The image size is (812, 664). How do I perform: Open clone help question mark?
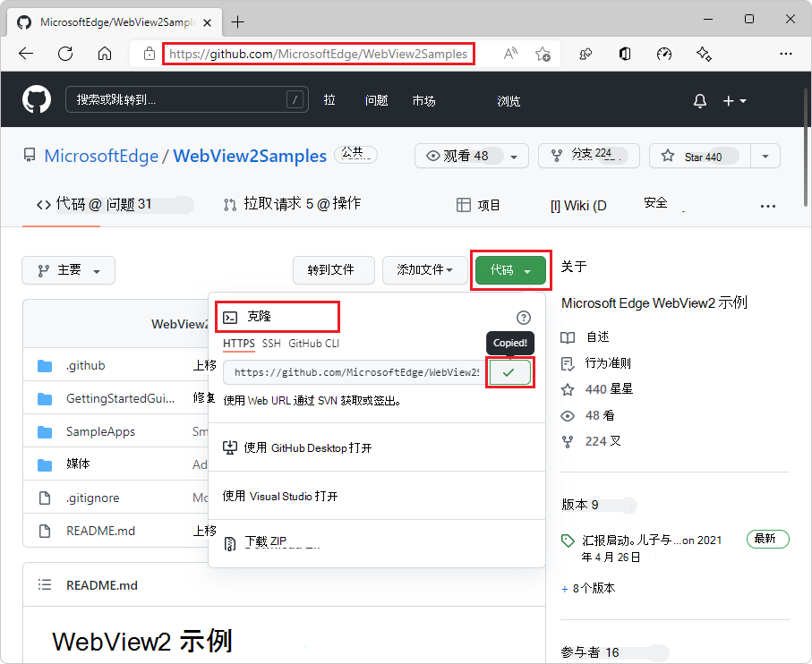click(x=524, y=318)
